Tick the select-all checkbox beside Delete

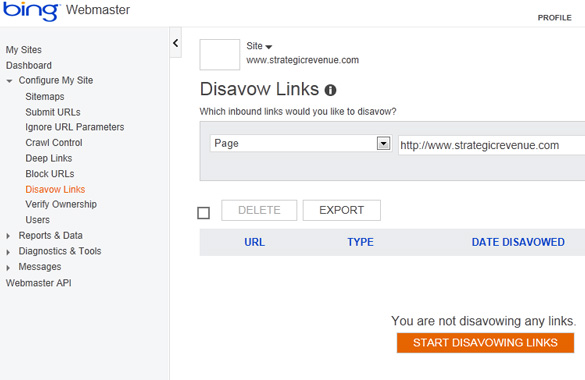click(203, 213)
